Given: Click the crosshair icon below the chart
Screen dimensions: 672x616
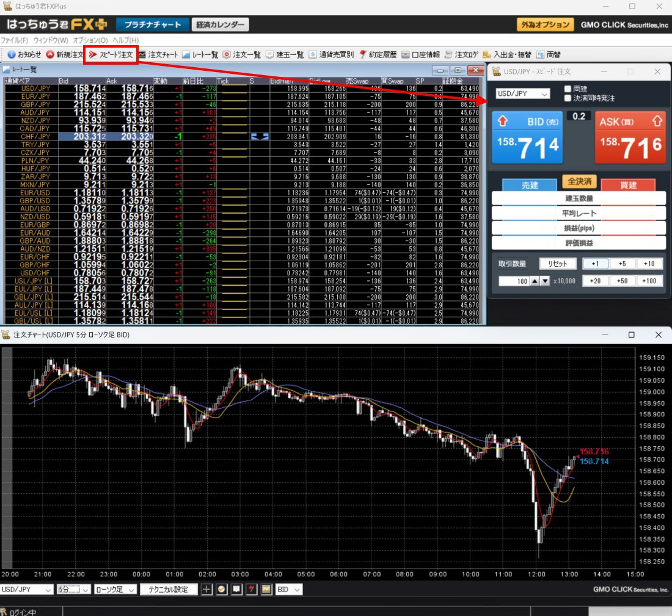Looking at the screenshot, I should pos(206,589).
